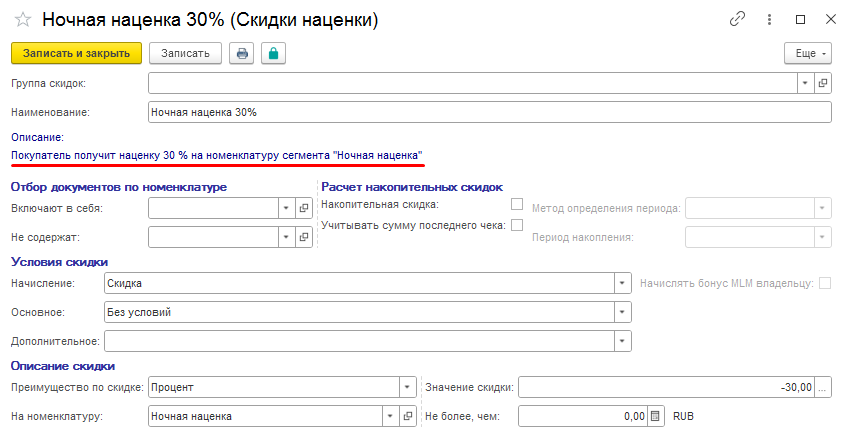The width and height of the screenshot is (844, 433).
Task: Expand the Дополнительное condition dropdown
Action: pos(622,341)
